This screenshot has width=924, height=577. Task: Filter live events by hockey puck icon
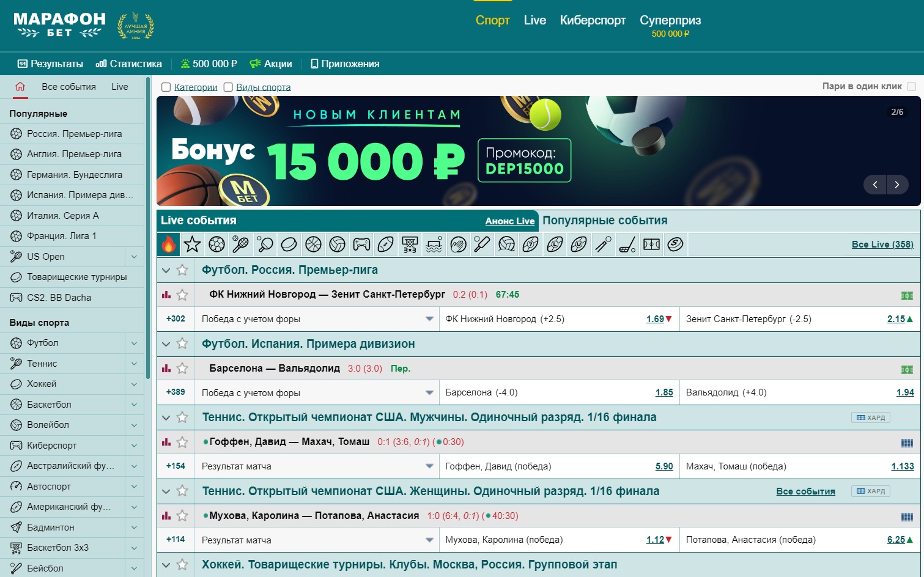[289, 244]
